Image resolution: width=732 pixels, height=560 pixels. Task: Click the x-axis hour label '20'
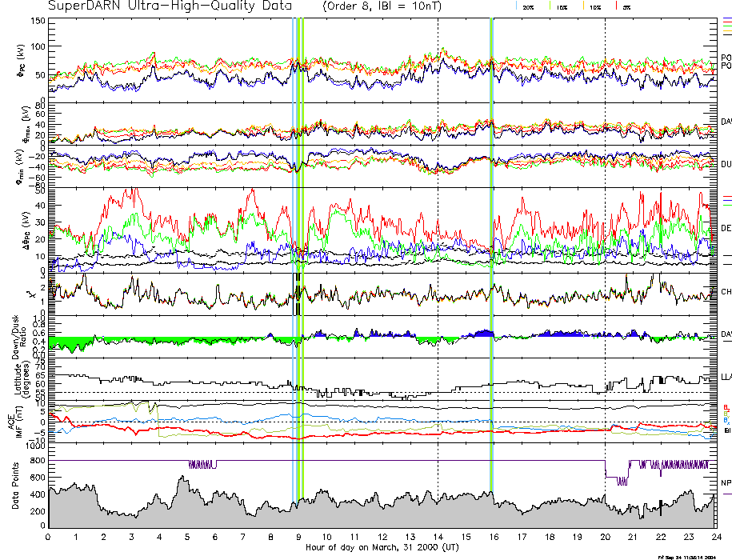pos(605,537)
